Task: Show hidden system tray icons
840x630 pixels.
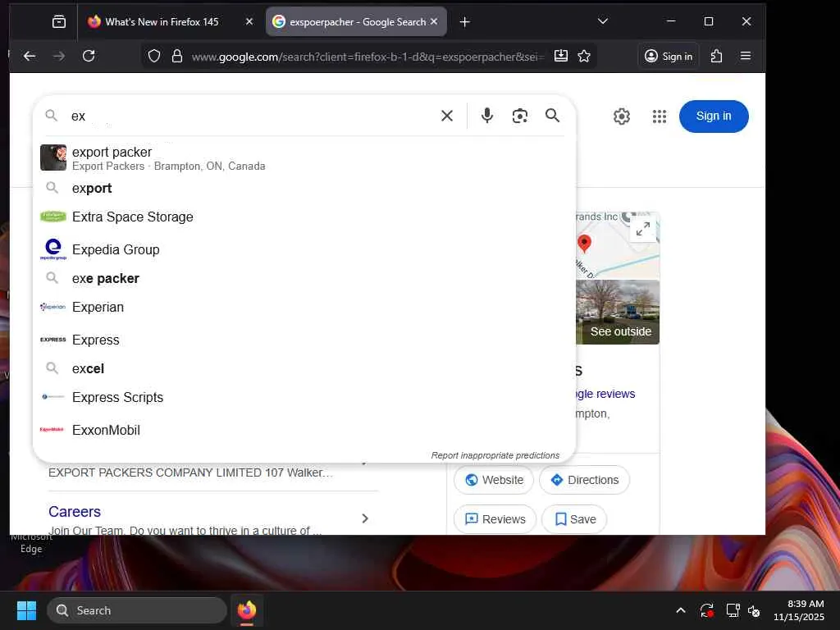Action: point(680,610)
